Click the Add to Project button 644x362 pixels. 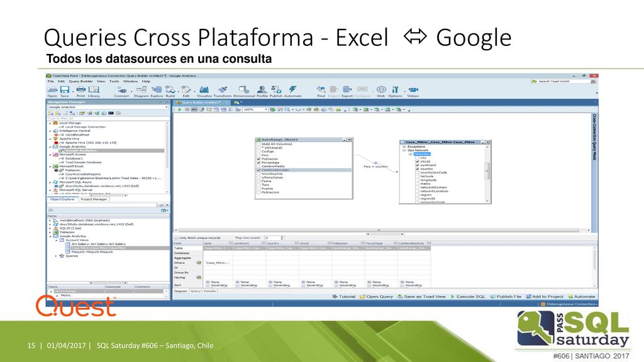click(545, 297)
